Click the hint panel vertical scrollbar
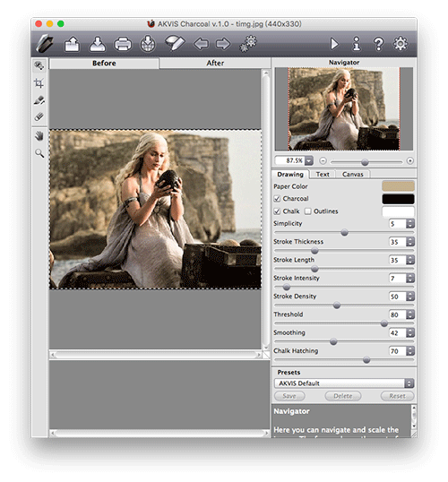 [414, 417]
